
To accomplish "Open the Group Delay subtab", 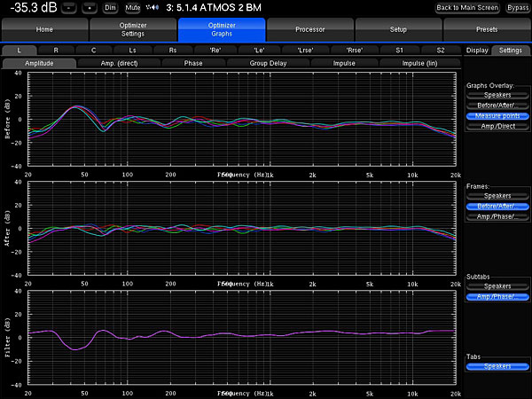I will pos(270,64).
